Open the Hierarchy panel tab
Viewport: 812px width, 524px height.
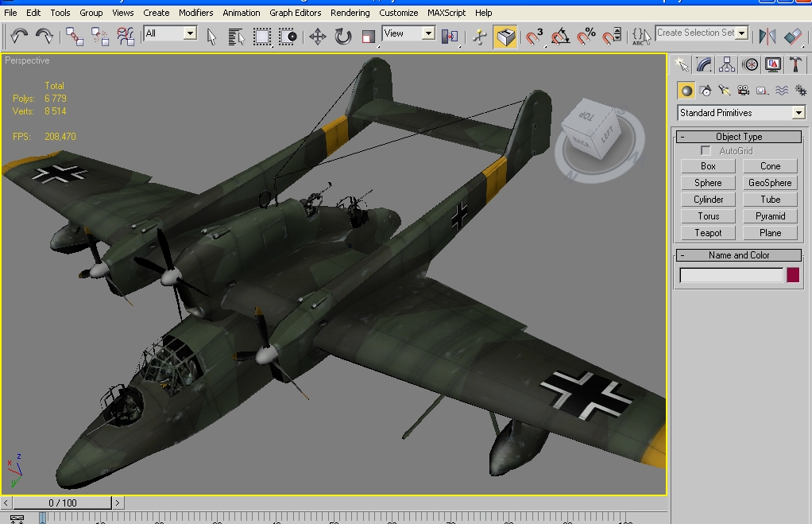click(727, 64)
